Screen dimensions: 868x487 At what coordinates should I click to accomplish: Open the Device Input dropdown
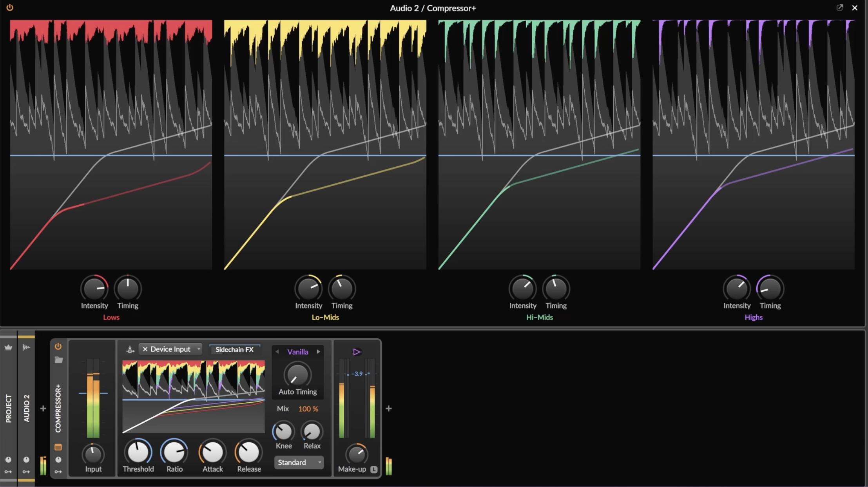coord(170,349)
